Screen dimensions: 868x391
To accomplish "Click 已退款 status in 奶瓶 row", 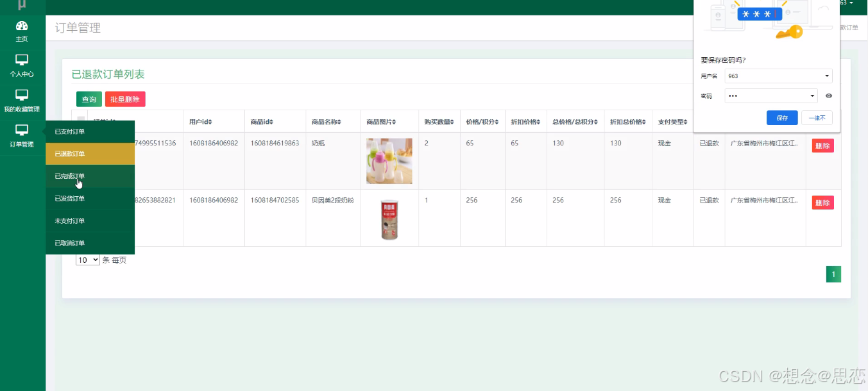I will (x=709, y=144).
